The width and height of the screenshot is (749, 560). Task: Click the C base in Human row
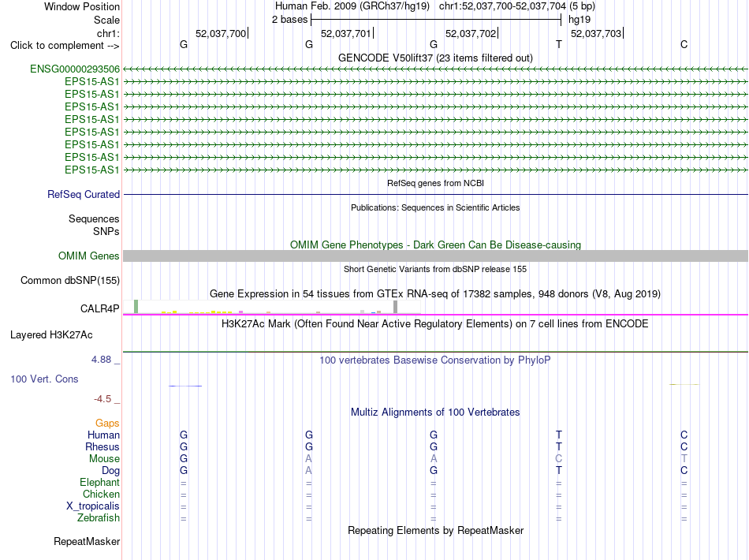[684, 435]
